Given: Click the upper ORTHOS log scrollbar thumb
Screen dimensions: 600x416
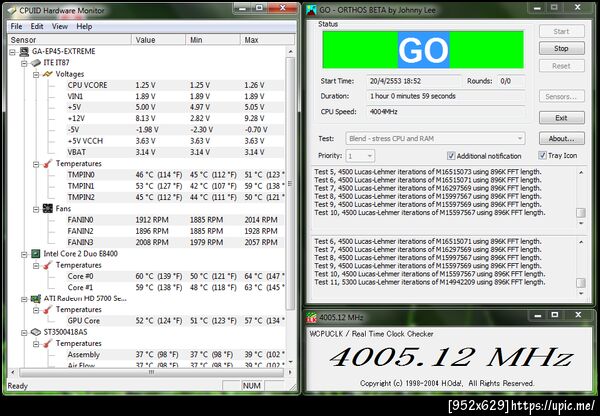Looking at the screenshot, I should coord(581,212).
